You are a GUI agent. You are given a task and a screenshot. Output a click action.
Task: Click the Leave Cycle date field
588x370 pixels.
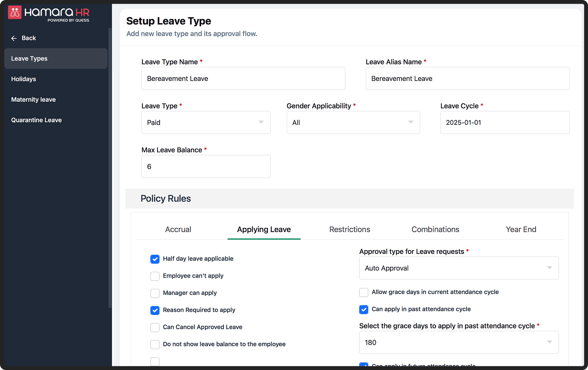(505, 122)
